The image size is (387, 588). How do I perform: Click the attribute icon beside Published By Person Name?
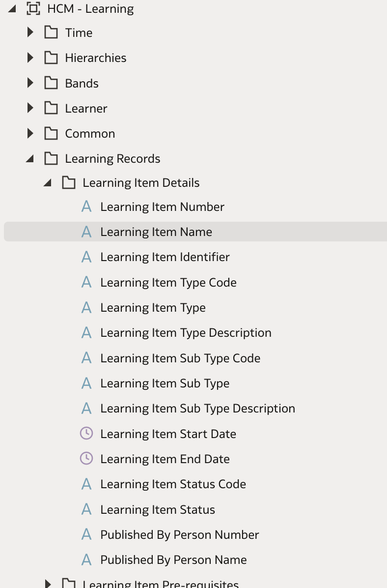tap(86, 559)
